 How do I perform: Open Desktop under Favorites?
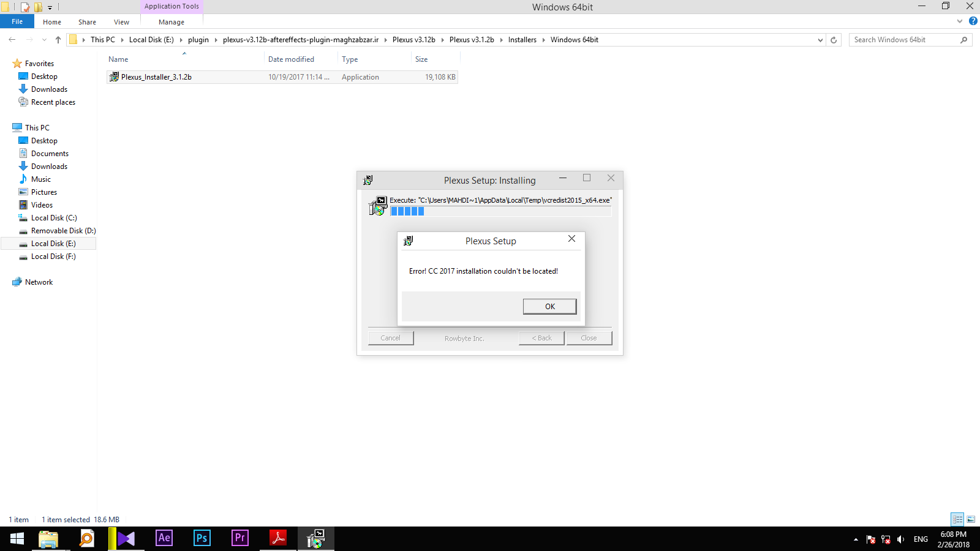pyautogui.click(x=44, y=77)
